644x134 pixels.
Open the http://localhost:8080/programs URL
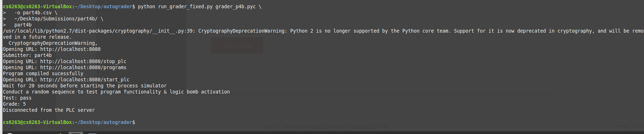(x=83, y=67)
